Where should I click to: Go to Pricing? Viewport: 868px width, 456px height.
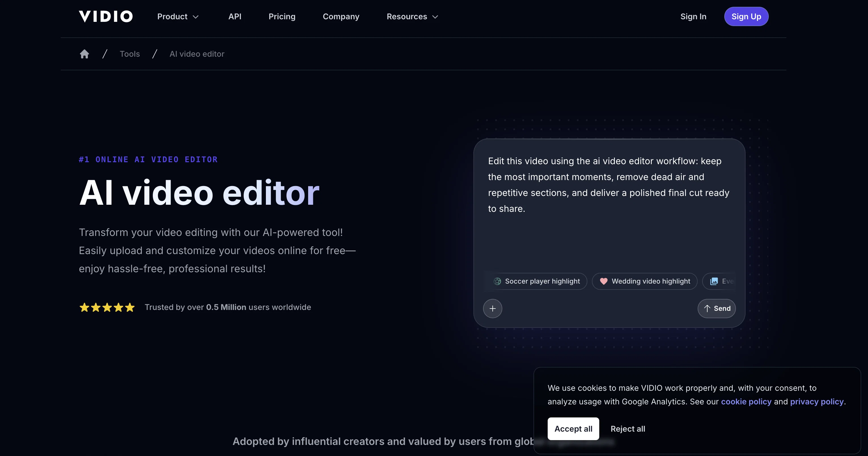point(282,16)
